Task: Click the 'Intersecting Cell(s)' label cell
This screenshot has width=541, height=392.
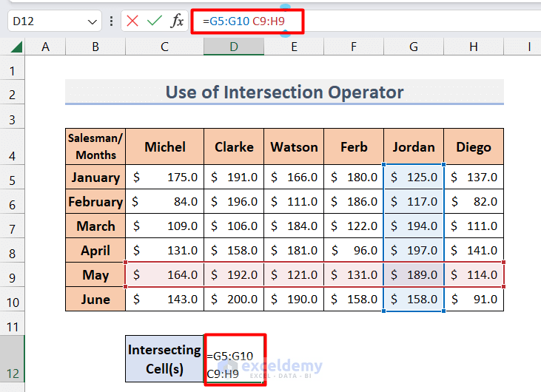Action: [164, 359]
